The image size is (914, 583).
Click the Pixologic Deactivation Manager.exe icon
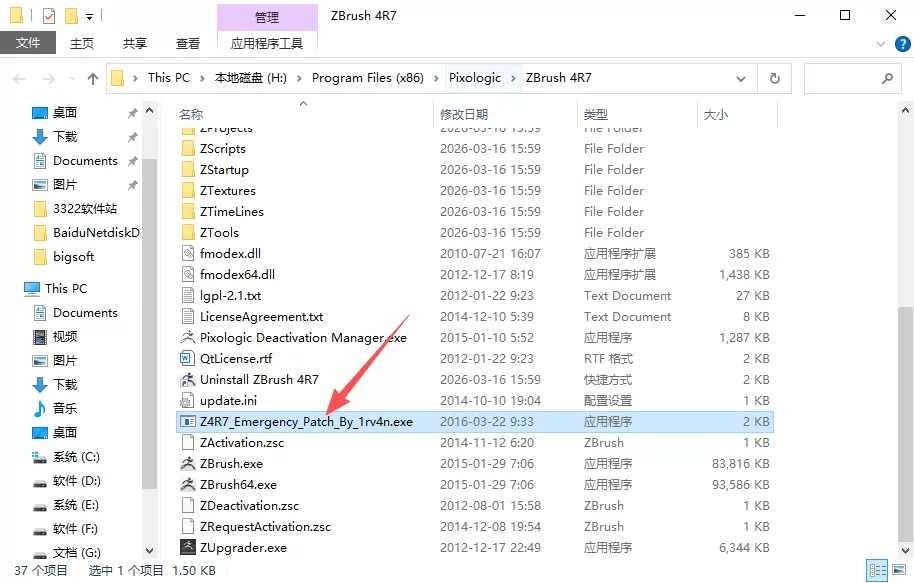click(188, 338)
